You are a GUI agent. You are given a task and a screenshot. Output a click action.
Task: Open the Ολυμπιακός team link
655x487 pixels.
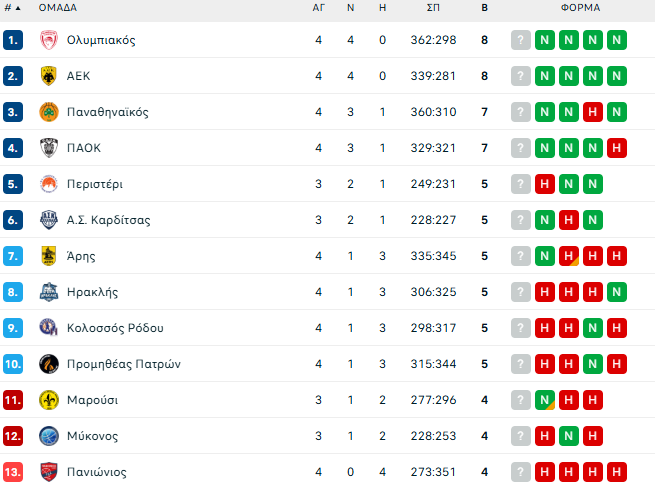pos(101,40)
